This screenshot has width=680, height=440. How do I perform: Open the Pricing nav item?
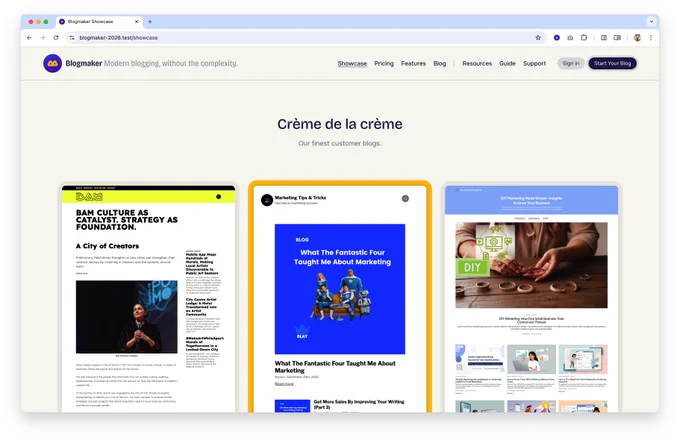pyautogui.click(x=384, y=63)
